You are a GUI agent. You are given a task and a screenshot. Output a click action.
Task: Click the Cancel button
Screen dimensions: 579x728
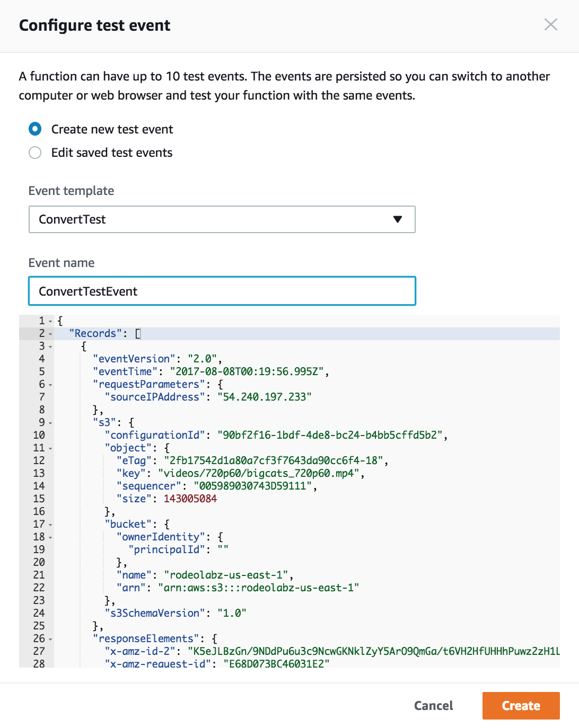[x=434, y=706]
